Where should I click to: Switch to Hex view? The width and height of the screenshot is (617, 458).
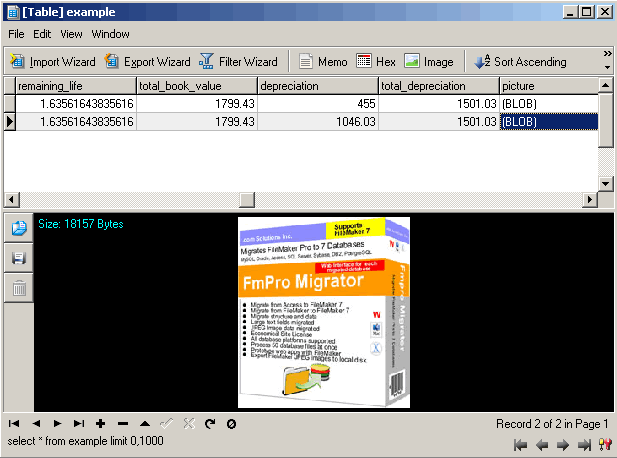(376, 61)
